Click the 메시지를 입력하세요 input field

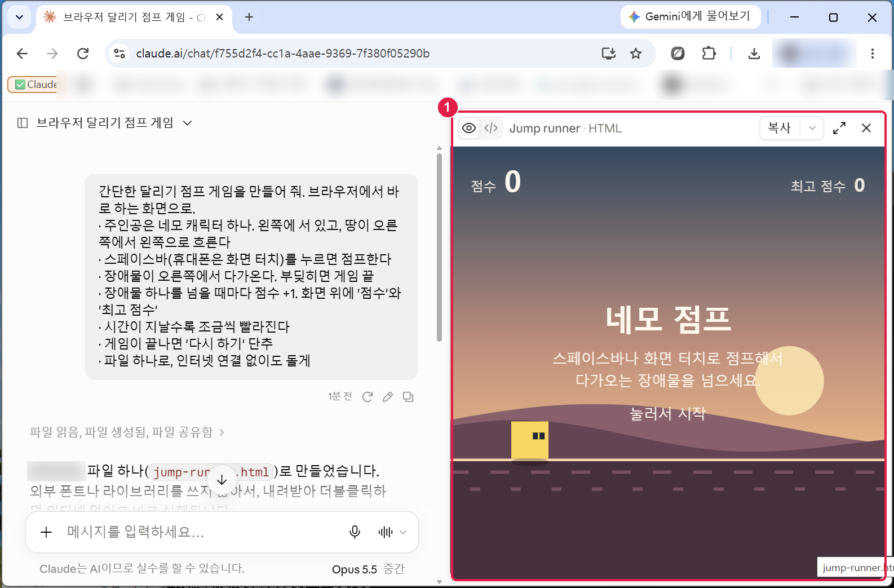[x=203, y=532]
